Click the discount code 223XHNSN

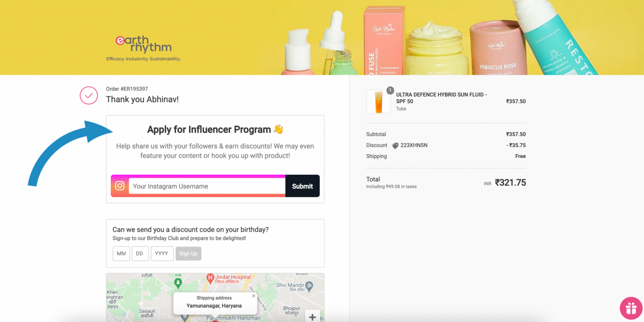[414, 145]
